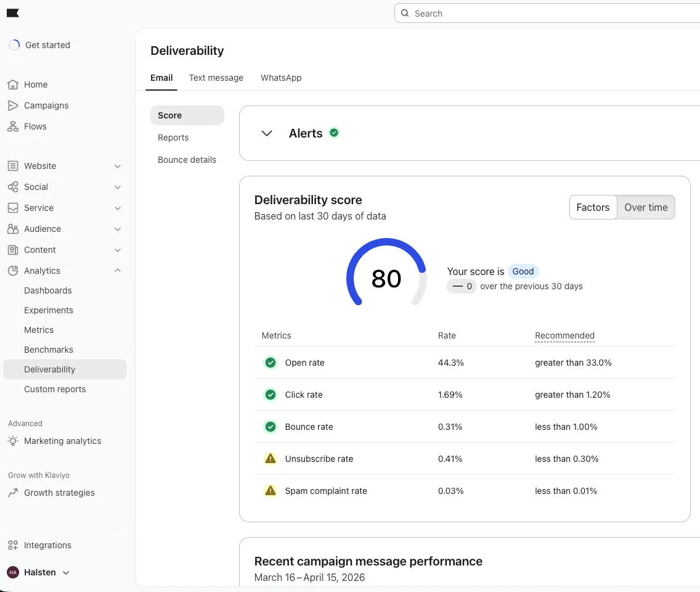Collapse the Analytics section chevron
Viewport: 700px width, 592px height.
pyautogui.click(x=118, y=270)
